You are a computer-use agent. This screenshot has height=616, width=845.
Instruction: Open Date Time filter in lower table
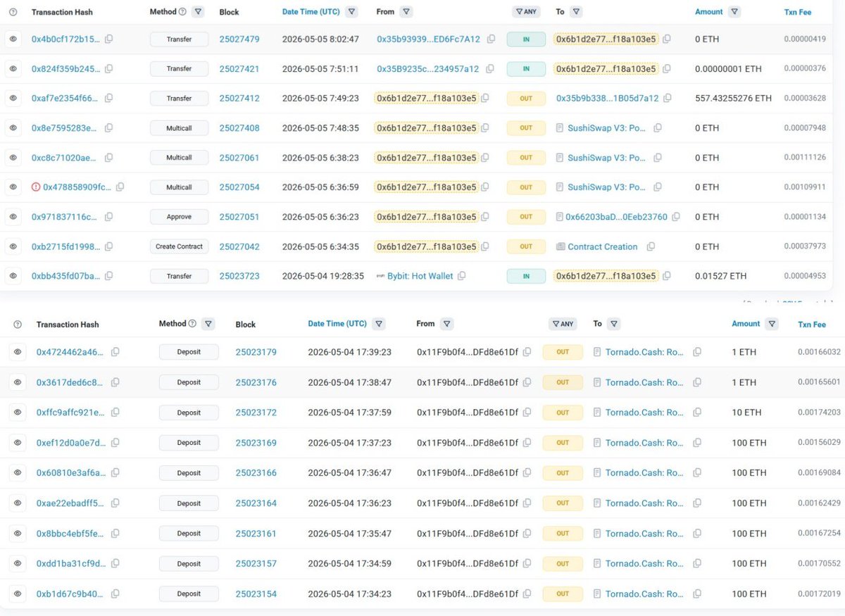[379, 324]
